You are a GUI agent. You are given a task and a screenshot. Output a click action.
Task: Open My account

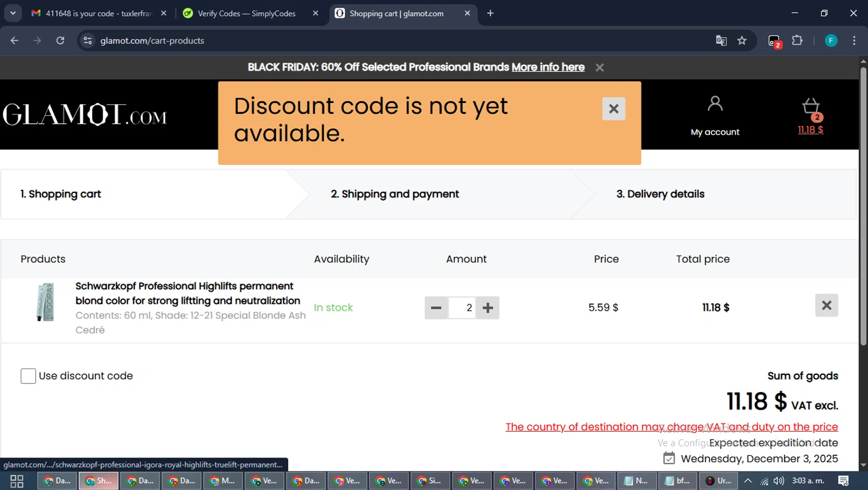pos(715,116)
